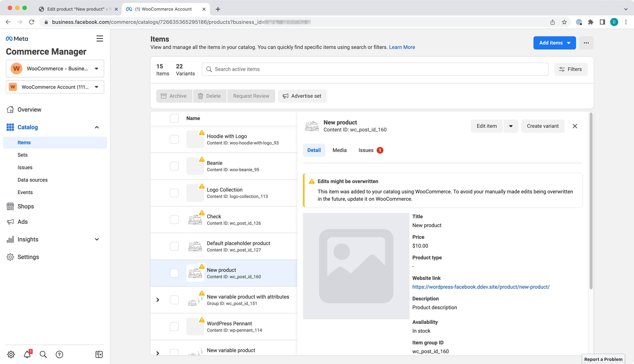The width and height of the screenshot is (634, 364).
Task: Click the website link for New product
Action: point(480,287)
